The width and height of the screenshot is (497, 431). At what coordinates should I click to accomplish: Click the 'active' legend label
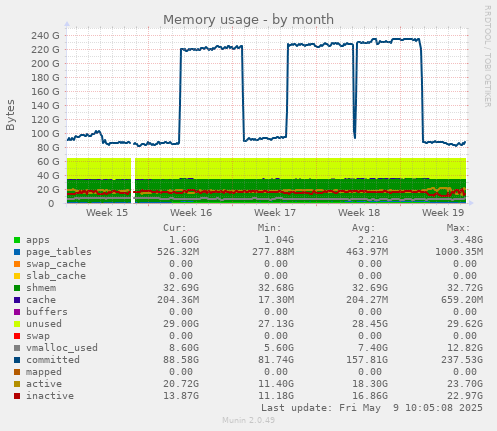[x=44, y=384]
